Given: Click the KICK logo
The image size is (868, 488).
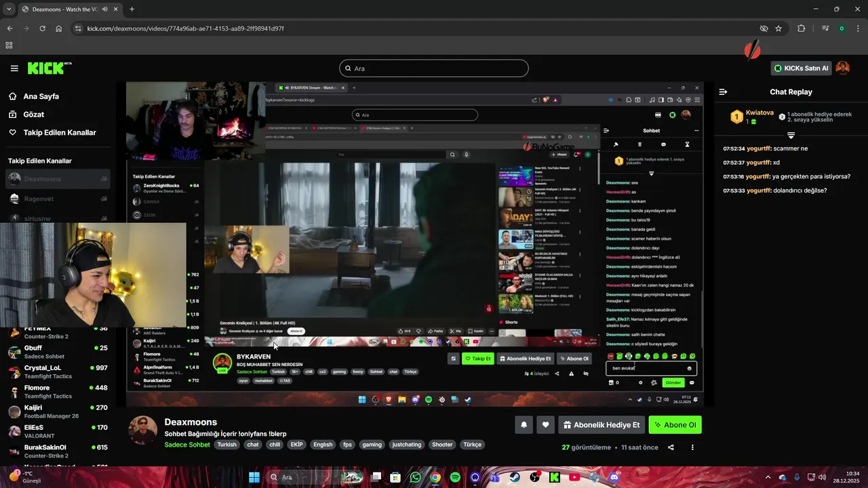Looking at the screenshot, I should click(49, 68).
